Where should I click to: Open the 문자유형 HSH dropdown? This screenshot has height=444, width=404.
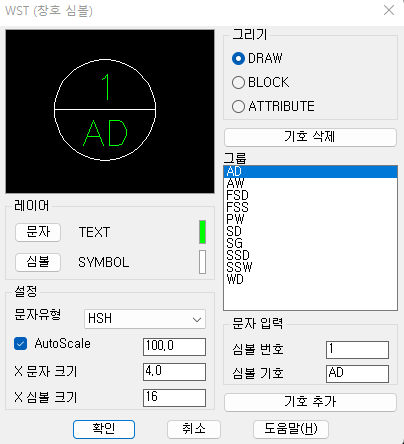pos(145,319)
